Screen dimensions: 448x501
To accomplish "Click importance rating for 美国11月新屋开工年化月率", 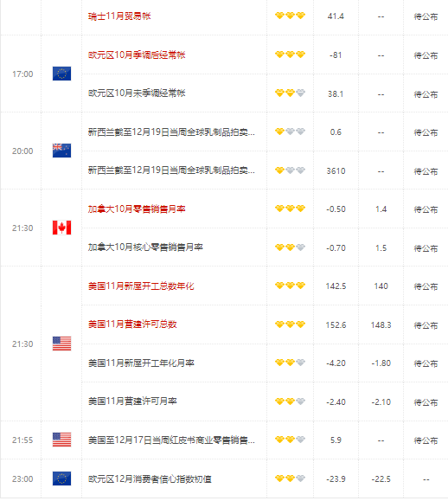I will pos(290,363).
